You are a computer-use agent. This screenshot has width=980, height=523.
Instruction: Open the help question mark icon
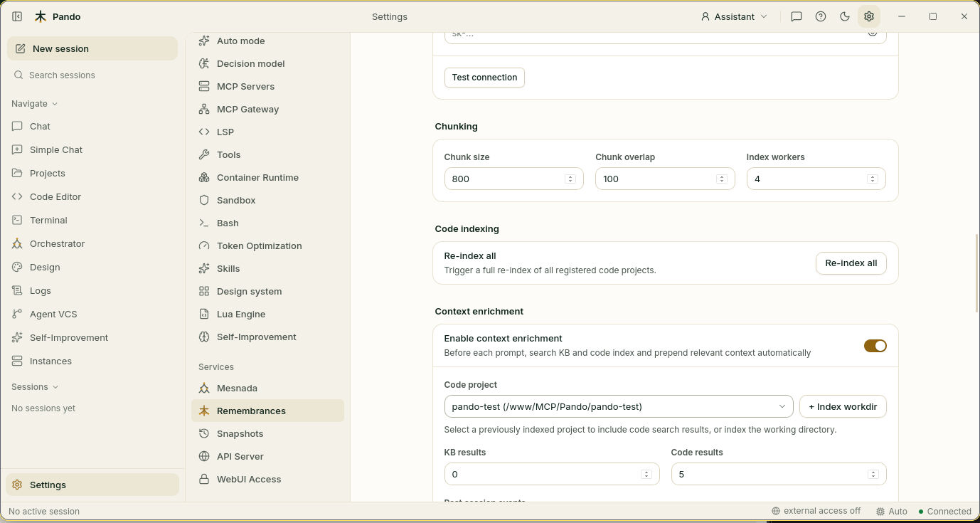821,16
